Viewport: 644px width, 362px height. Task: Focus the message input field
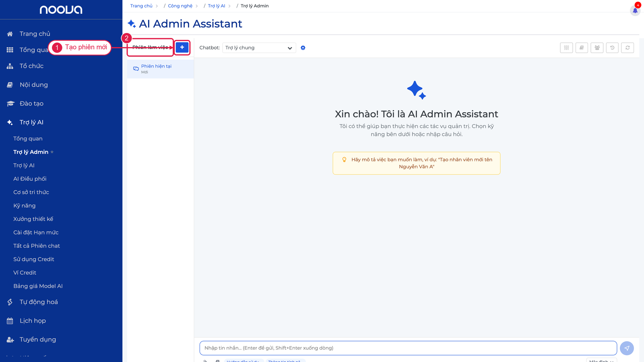click(x=408, y=348)
